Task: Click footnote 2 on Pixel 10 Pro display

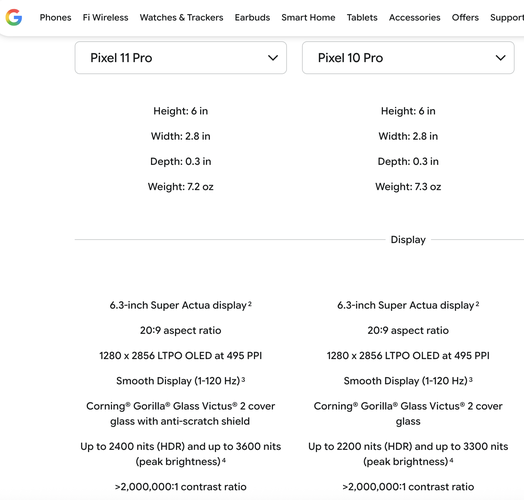Action: point(477,303)
